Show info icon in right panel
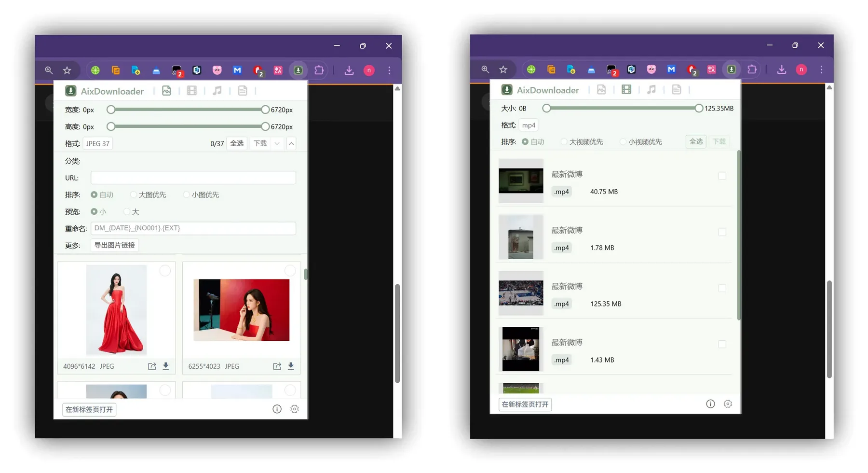The image size is (868, 473). pos(710,404)
